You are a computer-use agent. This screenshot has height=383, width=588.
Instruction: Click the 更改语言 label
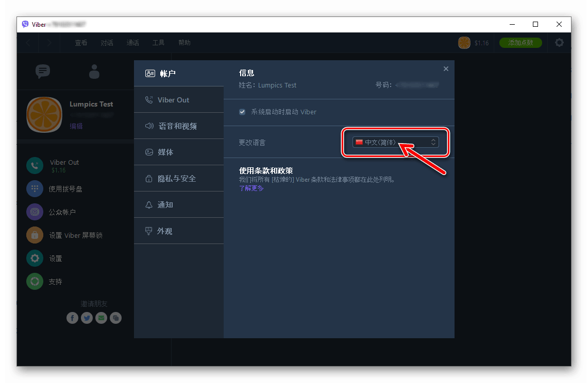point(252,143)
